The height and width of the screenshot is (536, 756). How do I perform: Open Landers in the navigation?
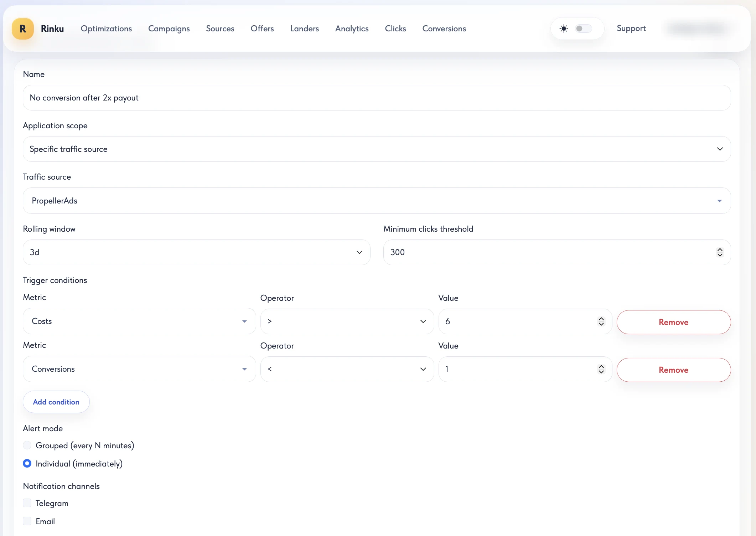click(305, 29)
